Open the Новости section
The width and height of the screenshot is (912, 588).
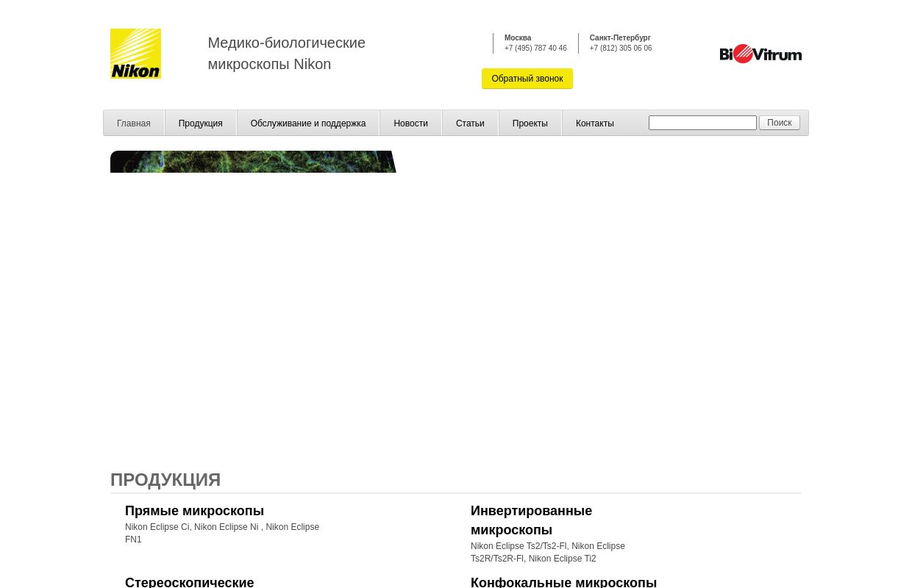point(410,123)
